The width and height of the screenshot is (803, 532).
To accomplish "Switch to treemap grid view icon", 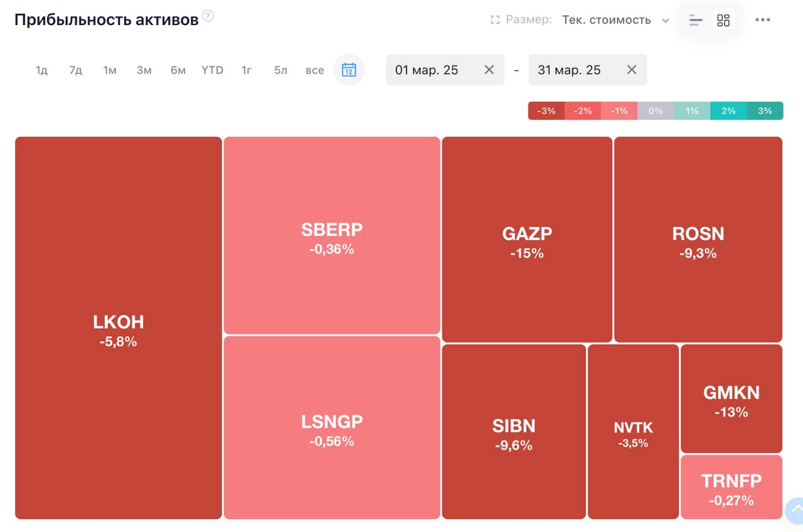I will [x=723, y=20].
